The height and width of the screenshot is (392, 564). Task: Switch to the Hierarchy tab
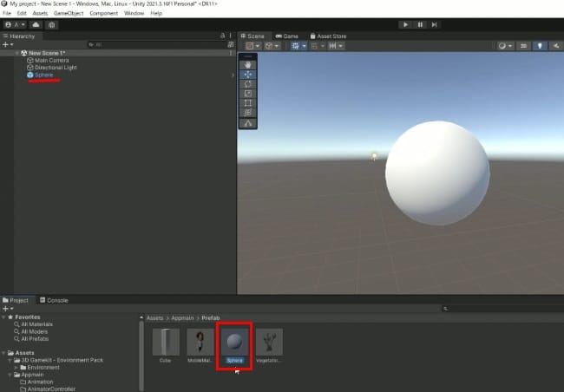click(19, 36)
